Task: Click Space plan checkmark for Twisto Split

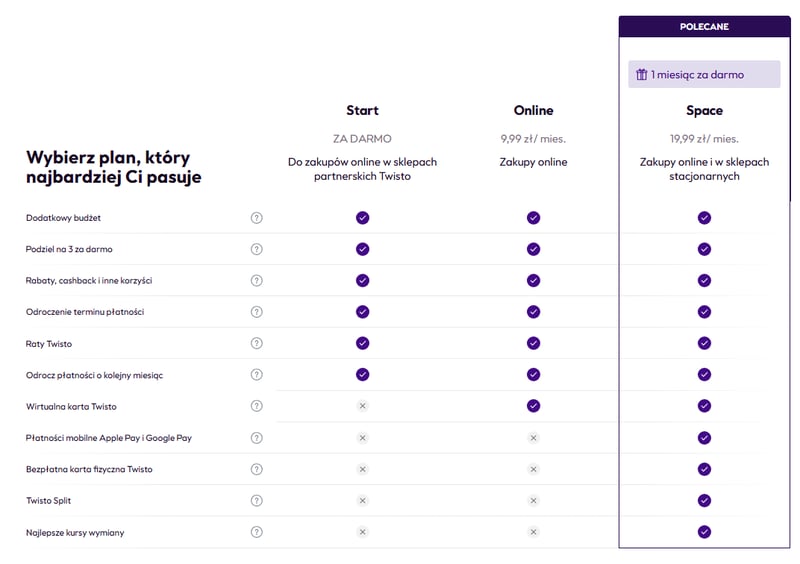Action: tap(704, 501)
